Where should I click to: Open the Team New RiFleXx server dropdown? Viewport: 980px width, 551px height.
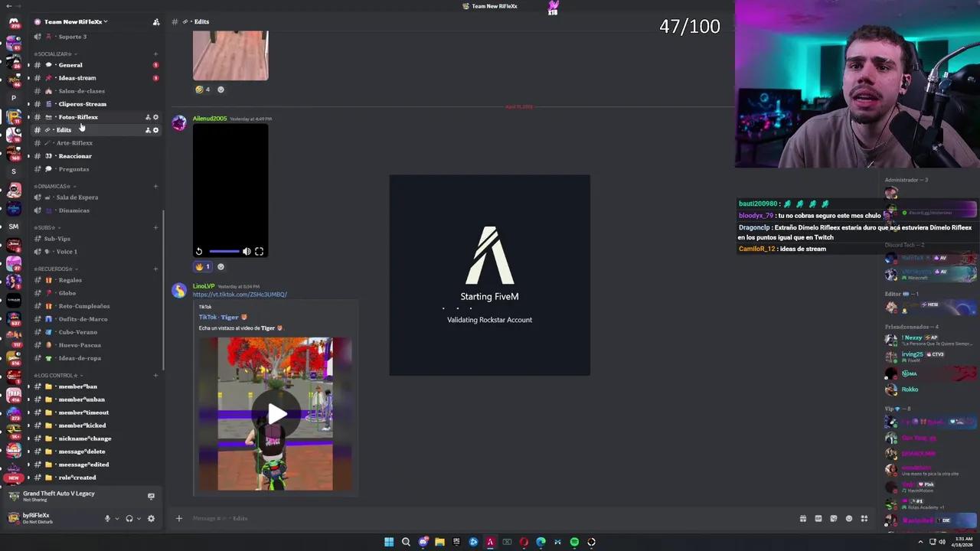click(x=73, y=21)
